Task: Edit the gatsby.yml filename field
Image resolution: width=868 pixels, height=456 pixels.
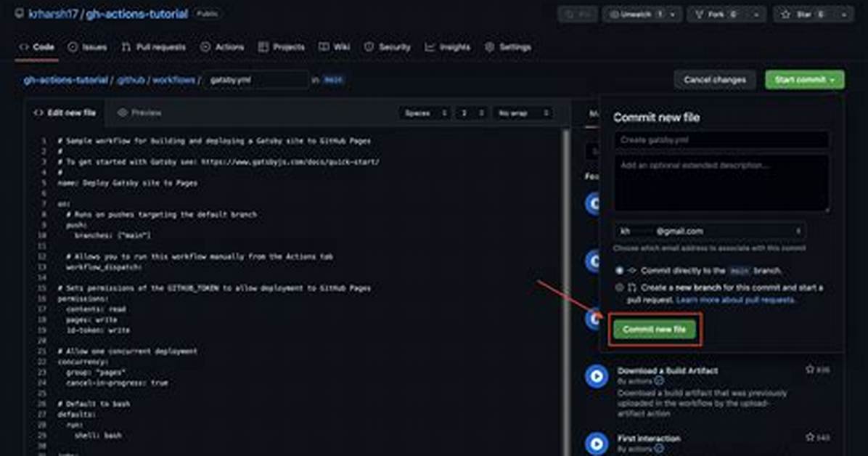Action: point(255,80)
